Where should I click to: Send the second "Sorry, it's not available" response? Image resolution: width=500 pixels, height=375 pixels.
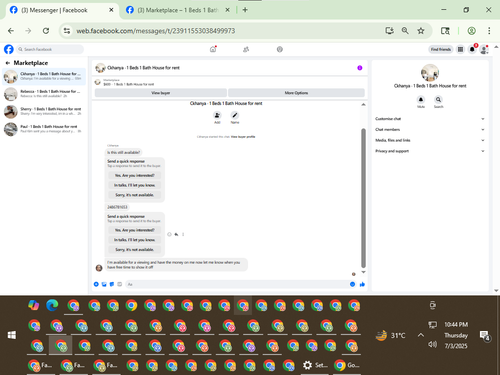[x=135, y=249]
